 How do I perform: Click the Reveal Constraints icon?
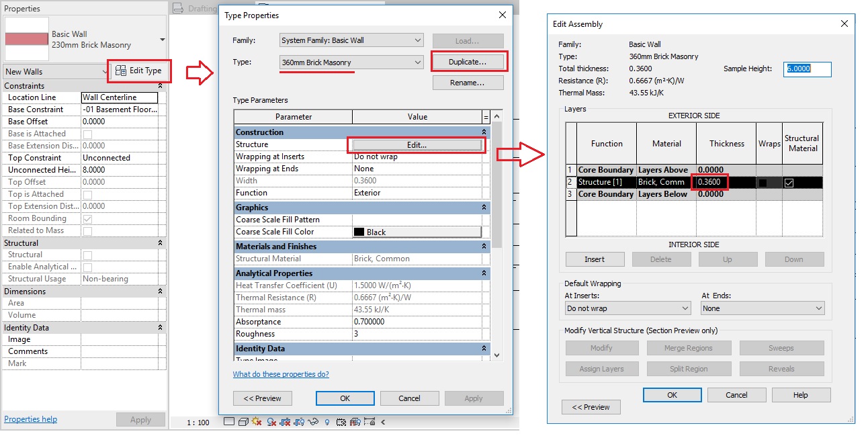pos(370,422)
